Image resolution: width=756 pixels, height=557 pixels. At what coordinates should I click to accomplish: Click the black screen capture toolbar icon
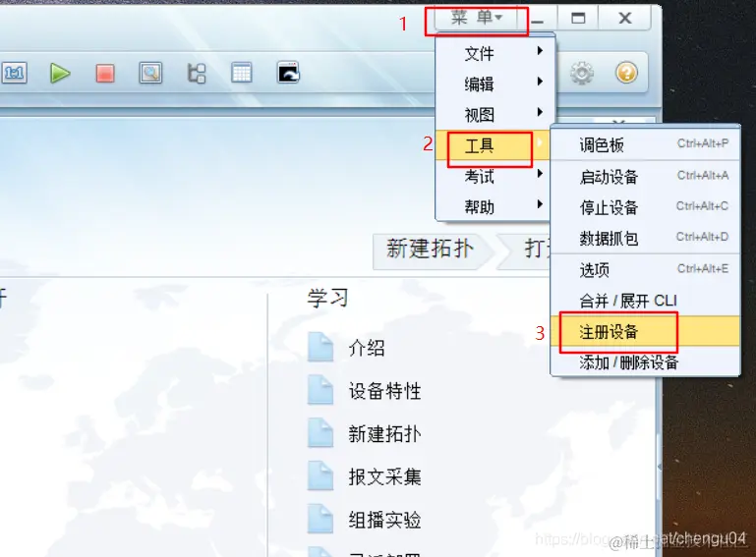tap(288, 73)
